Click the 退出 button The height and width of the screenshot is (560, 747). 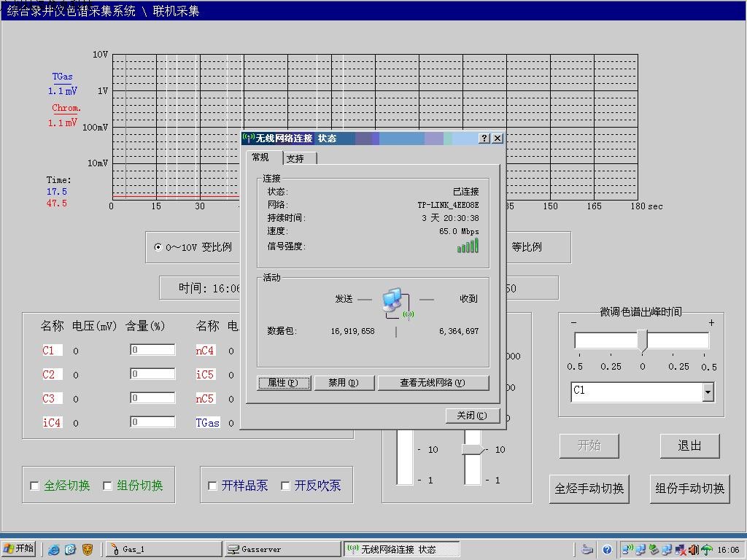(x=689, y=446)
